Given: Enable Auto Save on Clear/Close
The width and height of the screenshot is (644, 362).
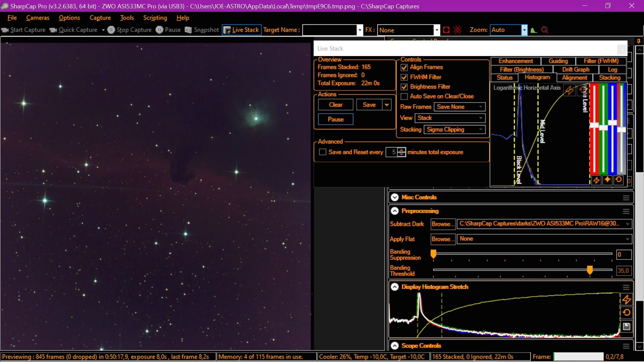Looking at the screenshot, I should pos(404,97).
